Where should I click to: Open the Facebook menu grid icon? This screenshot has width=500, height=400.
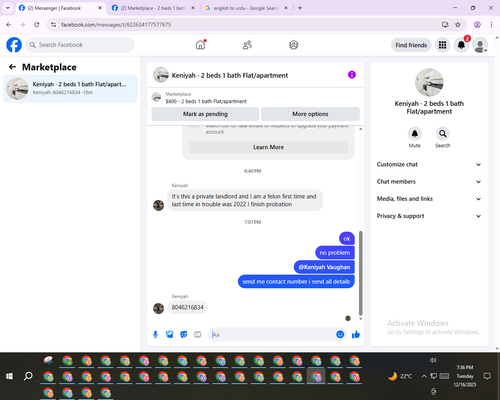pyautogui.click(x=442, y=45)
